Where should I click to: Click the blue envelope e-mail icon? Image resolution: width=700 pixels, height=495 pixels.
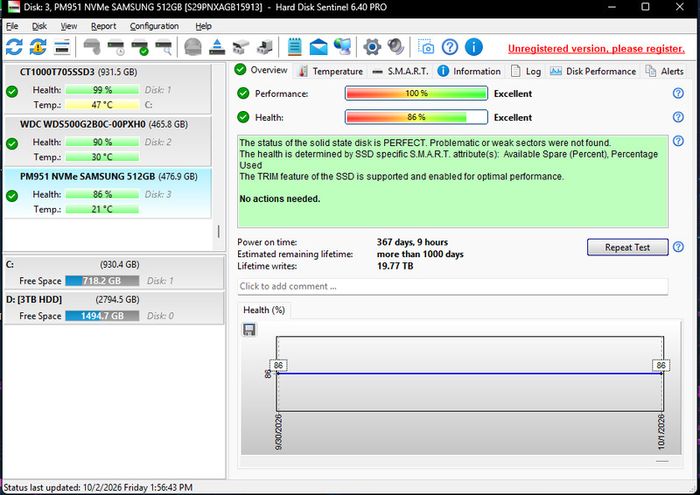coord(318,47)
